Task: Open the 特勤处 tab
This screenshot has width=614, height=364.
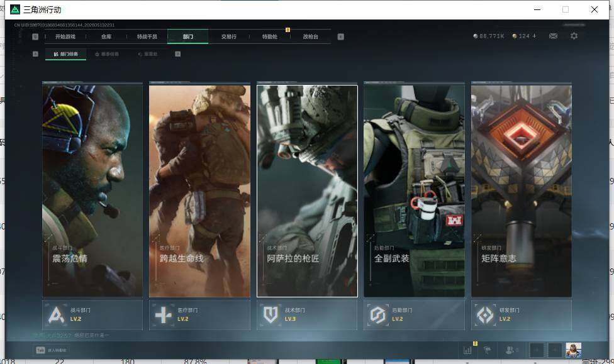Action: [270, 36]
